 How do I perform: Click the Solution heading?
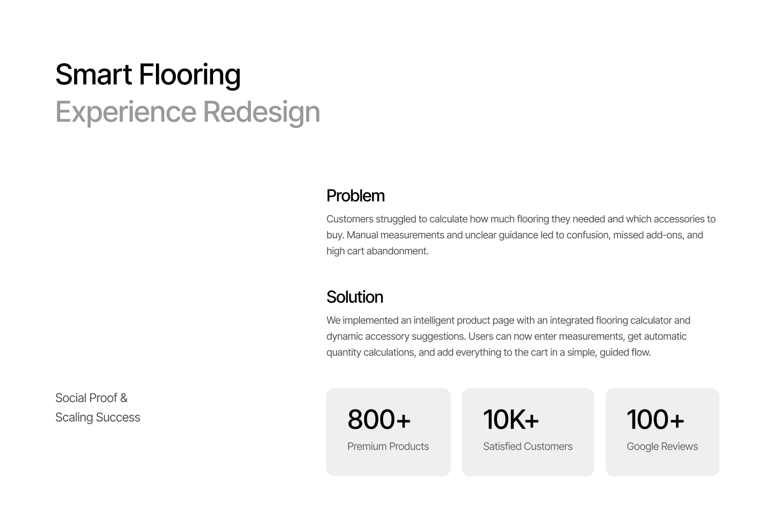(x=355, y=297)
